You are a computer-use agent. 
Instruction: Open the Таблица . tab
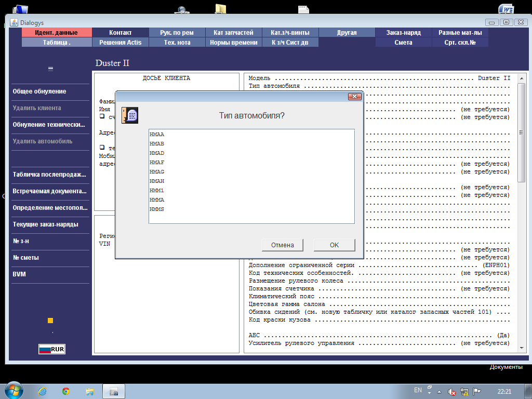[x=57, y=43]
